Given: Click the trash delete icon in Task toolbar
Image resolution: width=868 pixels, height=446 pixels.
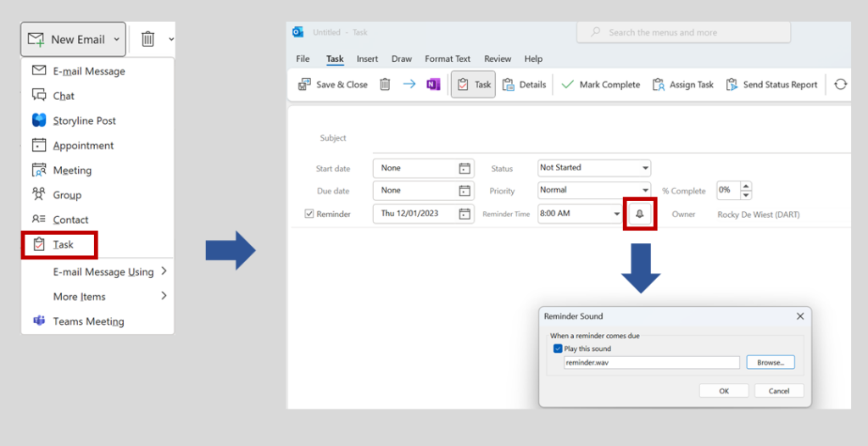Looking at the screenshot, I should click(385, 85).
